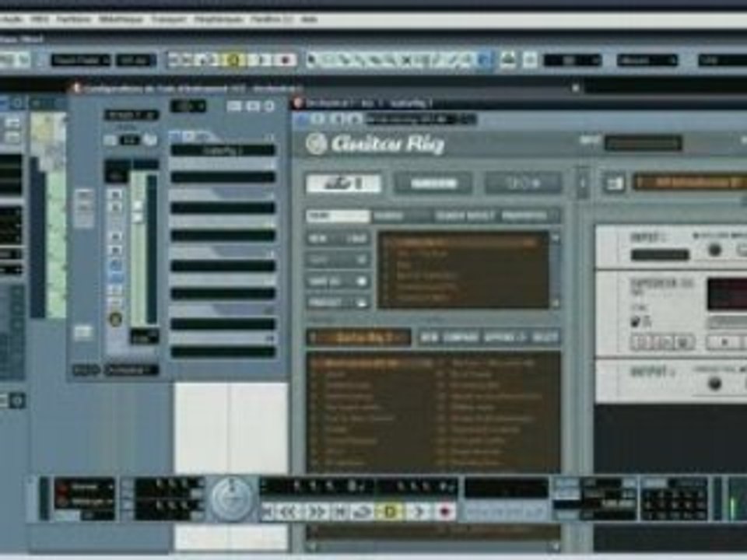Open the bottom output routing dropdown in the channel settings window
The width and height of the screenshot is (747, 560).
point(131,370)
